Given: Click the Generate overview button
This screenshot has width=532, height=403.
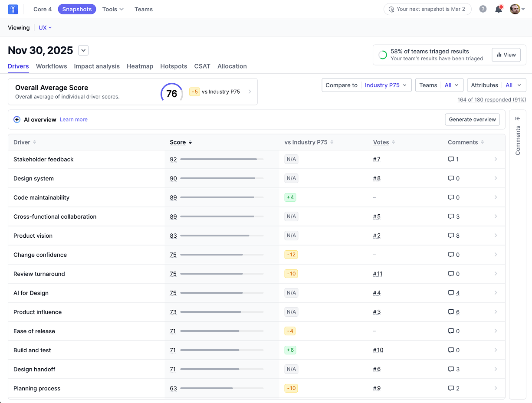Looking at the screenshot, I should (x=472, y=120).
